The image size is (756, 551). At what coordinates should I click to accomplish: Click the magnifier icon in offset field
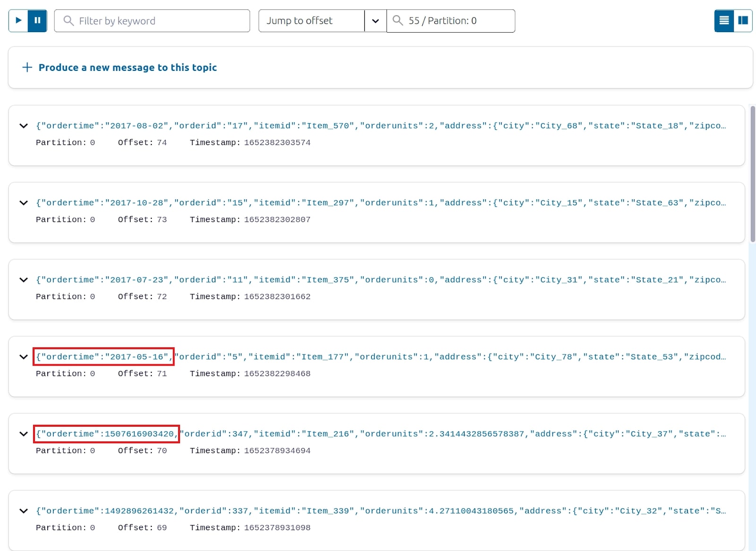(398, 20)
